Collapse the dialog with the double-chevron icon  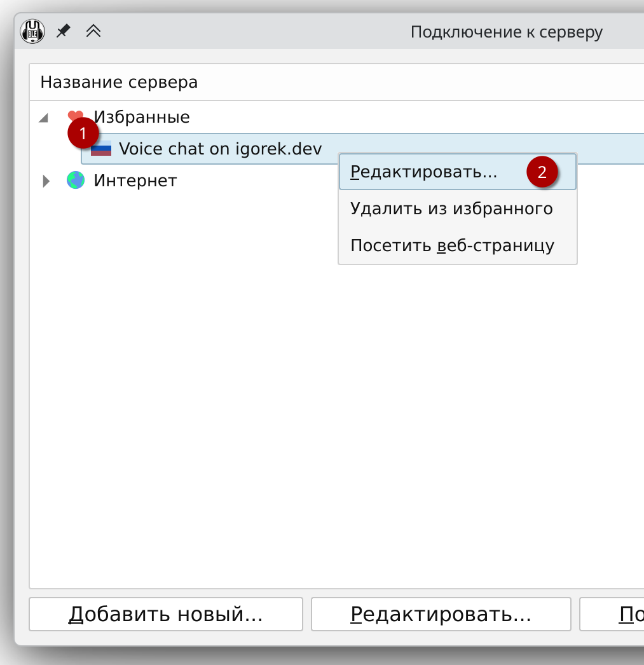tap(93, 31)
